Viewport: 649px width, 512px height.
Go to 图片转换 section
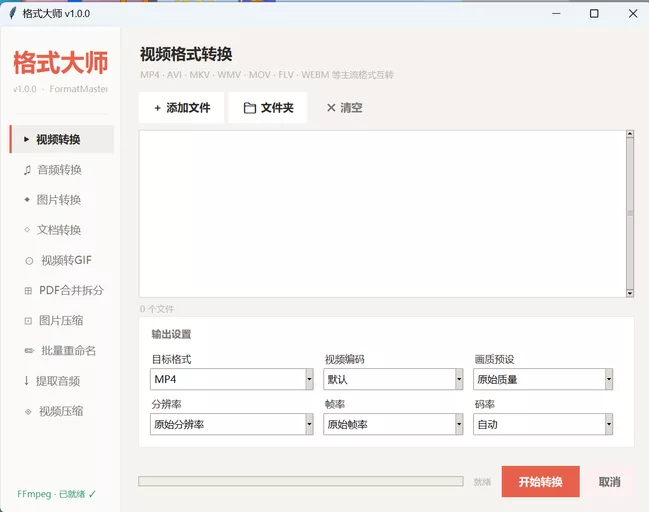62,200
